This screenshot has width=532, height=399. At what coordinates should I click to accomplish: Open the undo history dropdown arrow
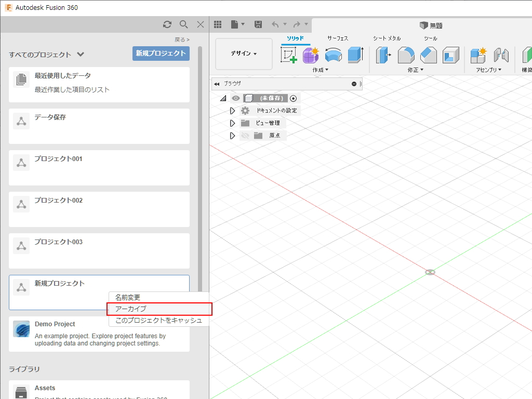tap(285, 24)
